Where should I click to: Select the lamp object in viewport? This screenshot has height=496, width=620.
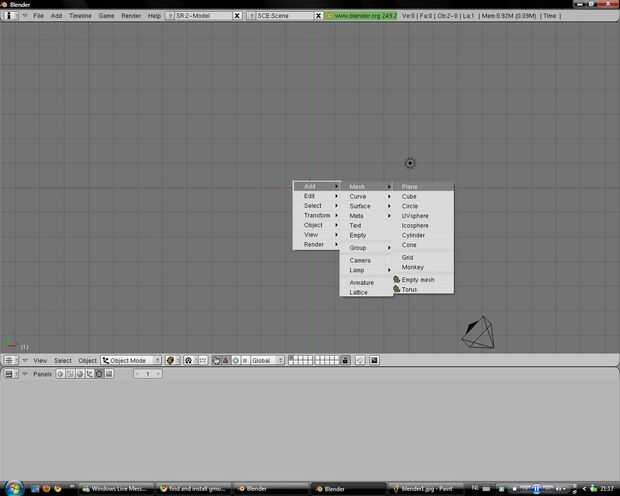[x=410, y=163]
